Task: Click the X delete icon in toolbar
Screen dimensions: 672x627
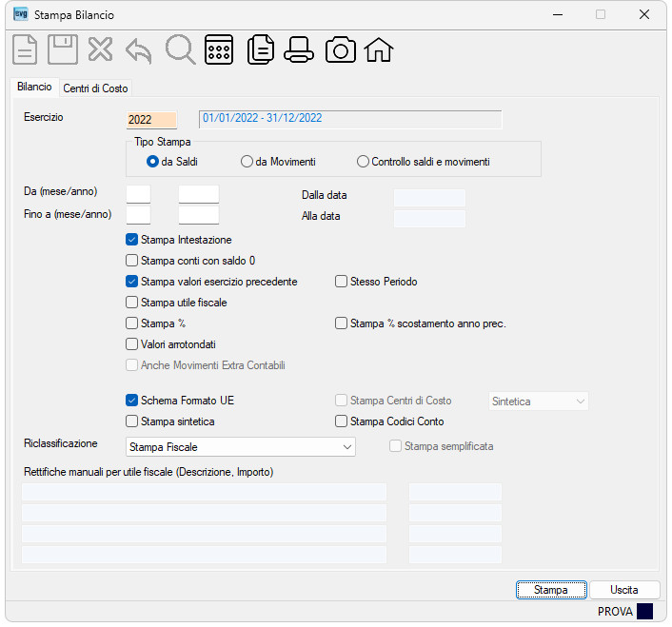Action: click(x=100, y=49)
